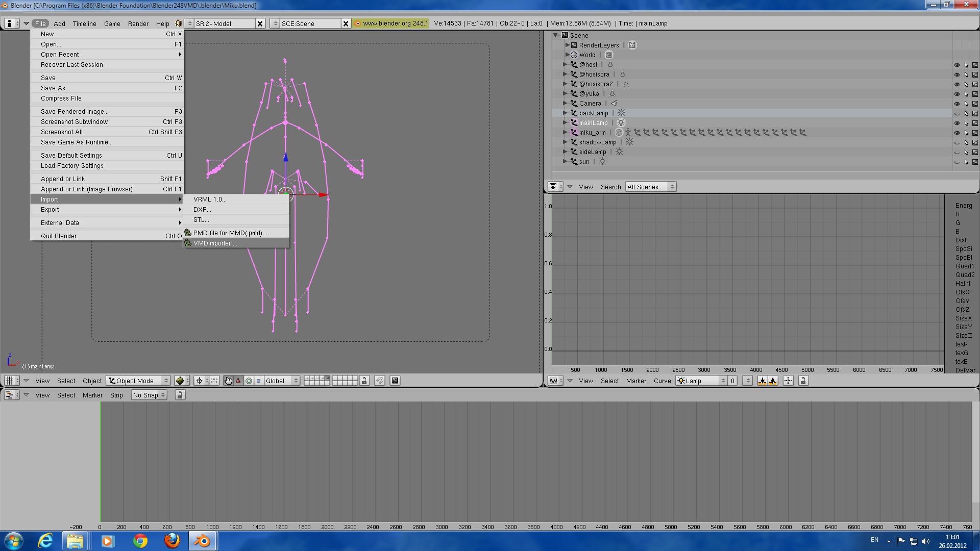This screenshot has height=551, width=980.
Task: Click the SR:2-Model screen field
Action: [224, 23]
